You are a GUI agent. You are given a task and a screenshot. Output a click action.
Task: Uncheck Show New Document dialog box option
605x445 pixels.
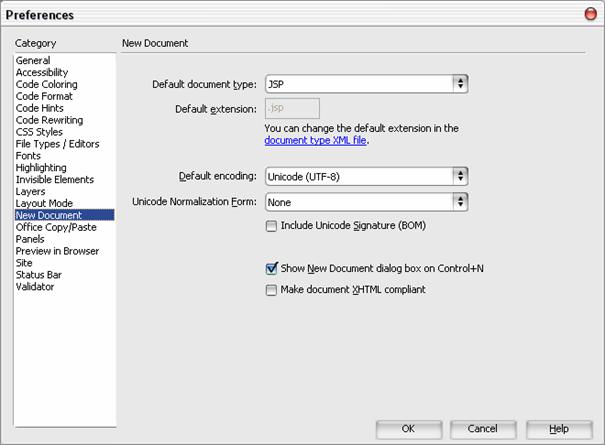coord(271,269)
